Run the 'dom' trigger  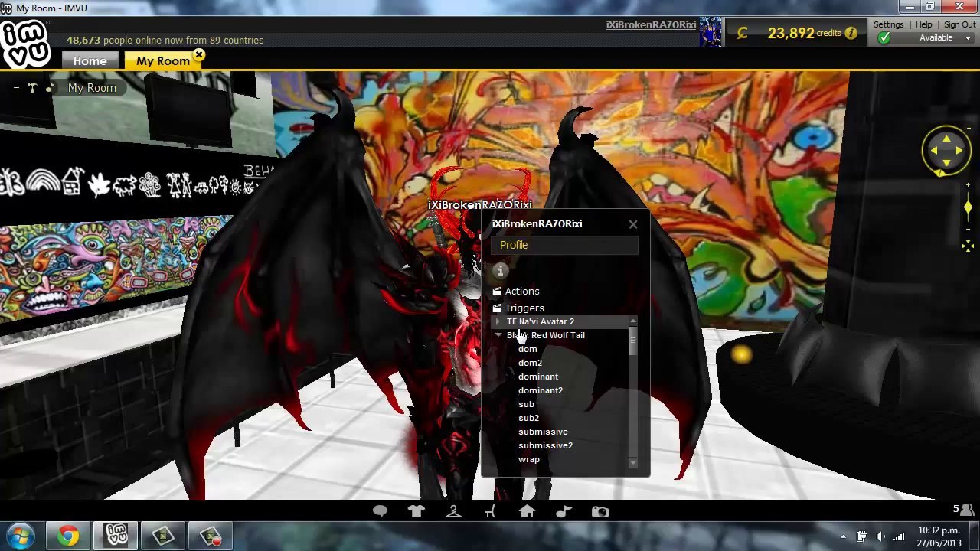(528, 349)
